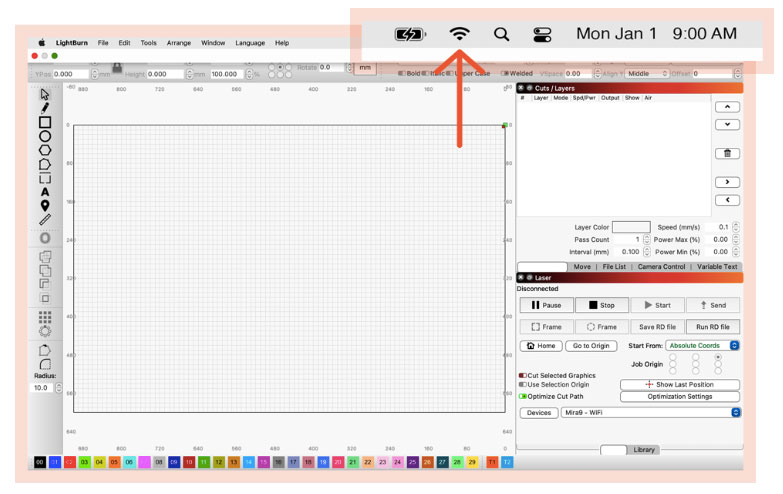Open the Circular Array tool
Screen dimensions: 783x494
(x=45, y=331)
